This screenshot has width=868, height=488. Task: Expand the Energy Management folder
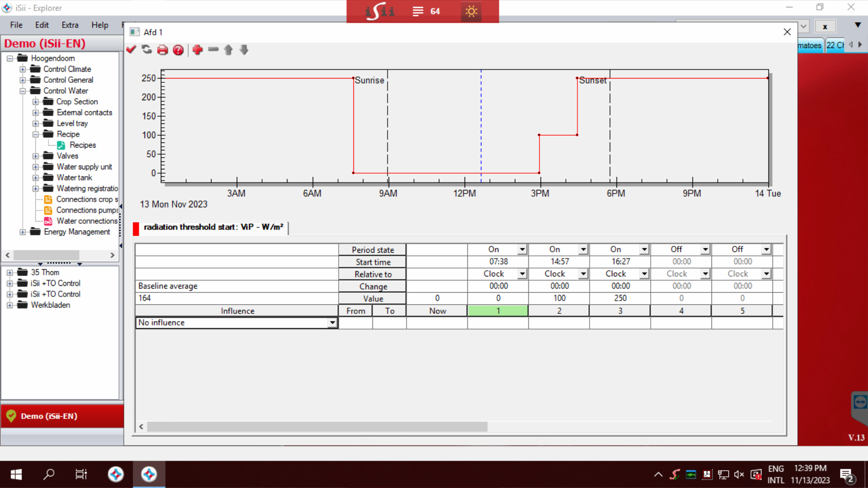pos(23,232)
